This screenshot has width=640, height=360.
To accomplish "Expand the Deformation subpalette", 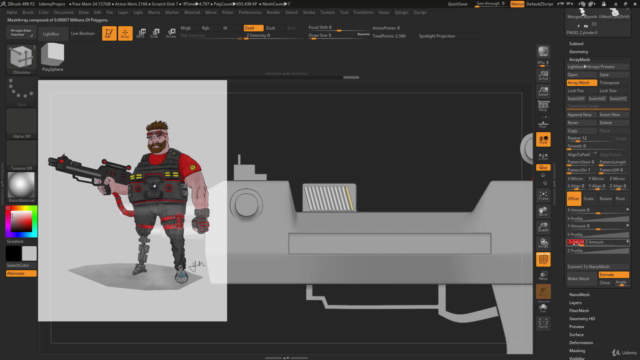I will point(581,342).
